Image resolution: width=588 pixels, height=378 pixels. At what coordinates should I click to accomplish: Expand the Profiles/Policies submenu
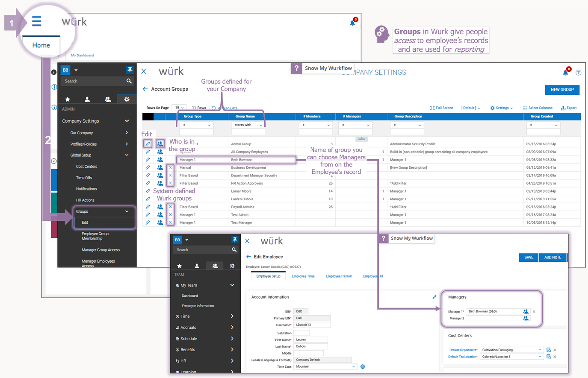tap(127, 144)
